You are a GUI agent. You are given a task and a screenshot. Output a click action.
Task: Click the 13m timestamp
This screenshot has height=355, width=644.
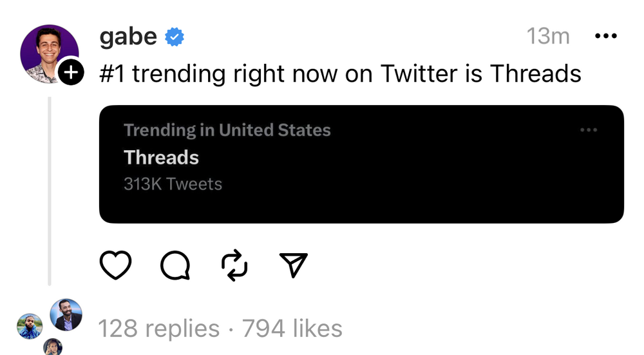pyautogui.click(x=548, y=37)
